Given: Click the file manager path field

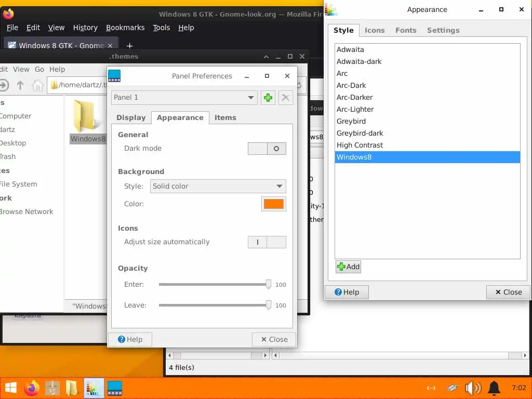Looking at the screenshot, I should [x=78, y=85].
